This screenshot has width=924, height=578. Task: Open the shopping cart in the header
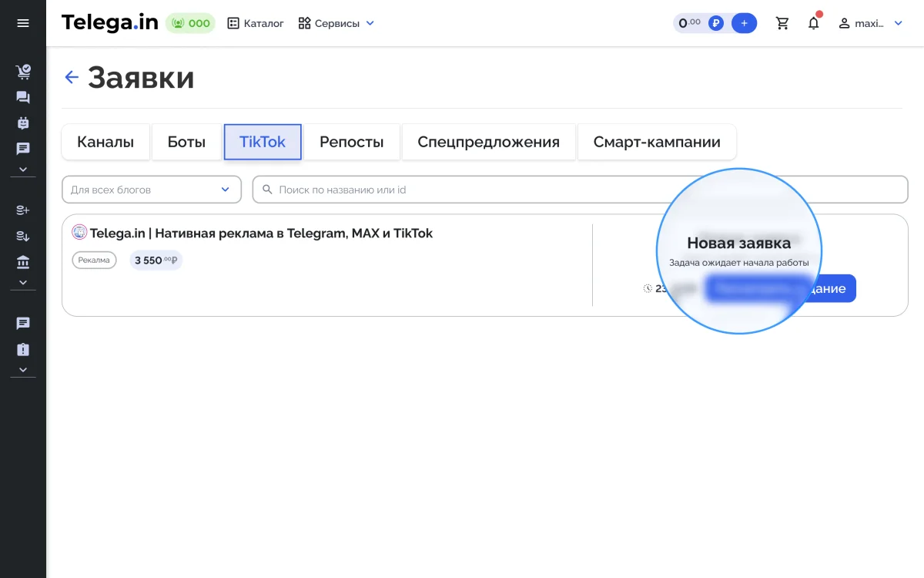tap(783, 23)
